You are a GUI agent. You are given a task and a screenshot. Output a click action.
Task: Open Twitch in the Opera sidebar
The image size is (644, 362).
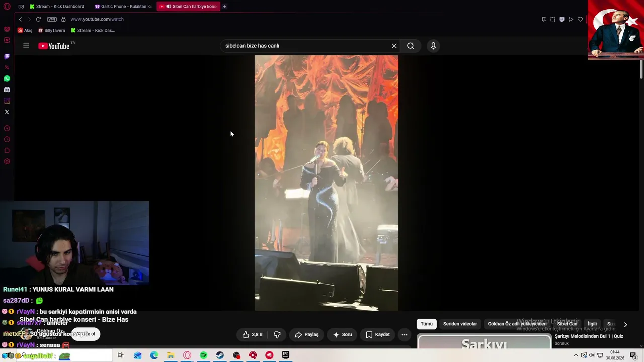pos(7,56)
